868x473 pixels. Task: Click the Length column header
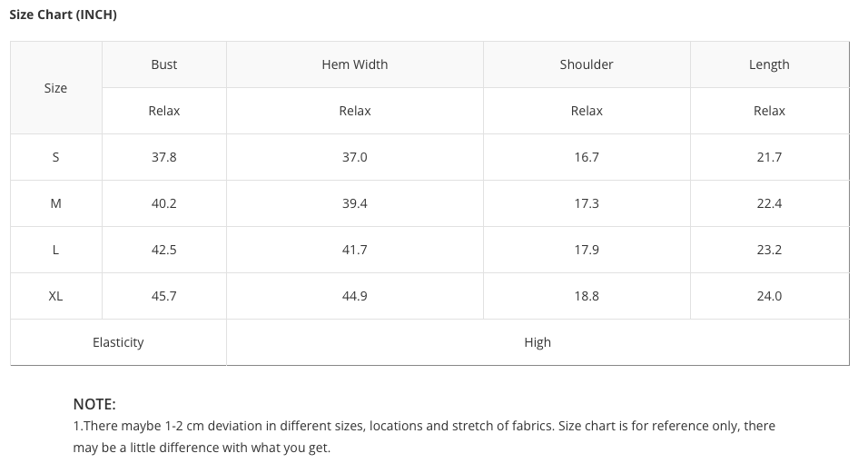[769, 64]
